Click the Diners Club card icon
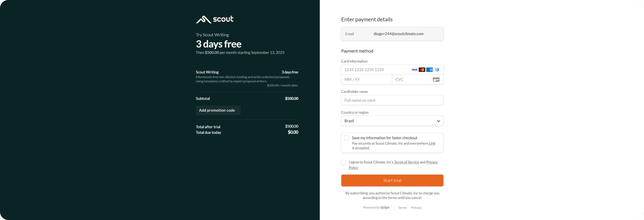The image size is (644, 220). coord(437,70)
